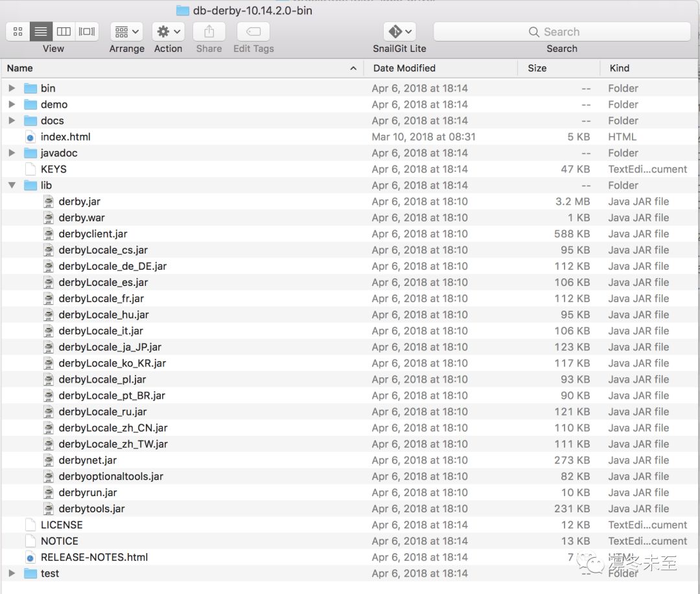Click the Edit Tags button
Image resolution: width=700 pixels, height=594 pixels.
pos(253,32)
